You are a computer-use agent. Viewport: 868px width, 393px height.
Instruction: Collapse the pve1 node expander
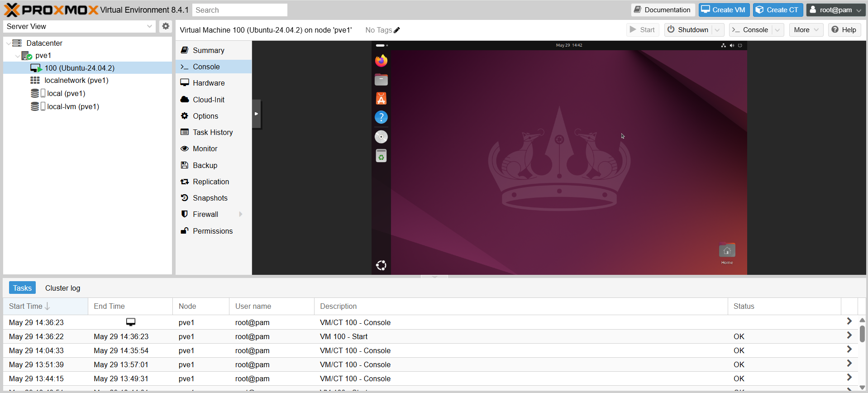coord(17,56)
